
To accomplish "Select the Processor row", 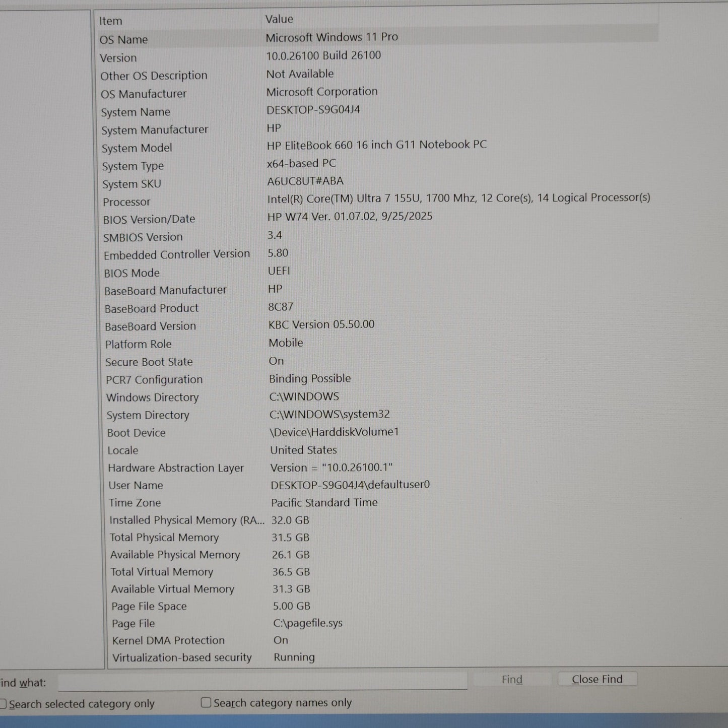I will pos(126,202).
